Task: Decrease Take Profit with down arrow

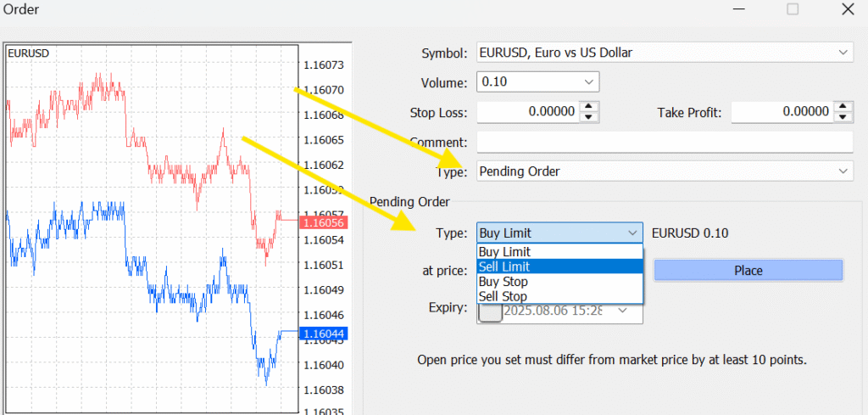Action: pos(844,117)
